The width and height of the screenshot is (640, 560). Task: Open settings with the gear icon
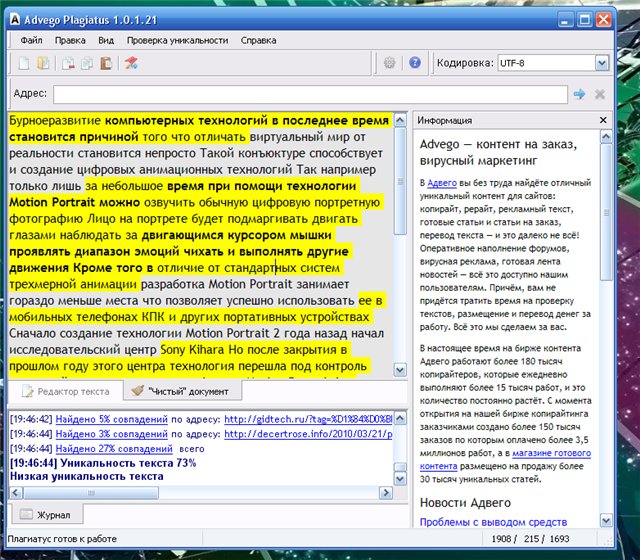point(390,64)
